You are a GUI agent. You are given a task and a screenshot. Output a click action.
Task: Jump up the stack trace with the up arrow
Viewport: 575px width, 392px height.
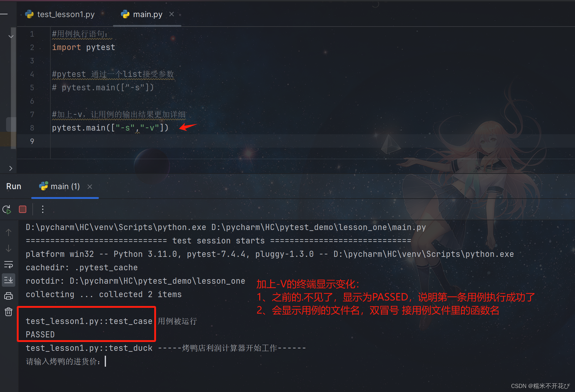click(x=9, y=232)
